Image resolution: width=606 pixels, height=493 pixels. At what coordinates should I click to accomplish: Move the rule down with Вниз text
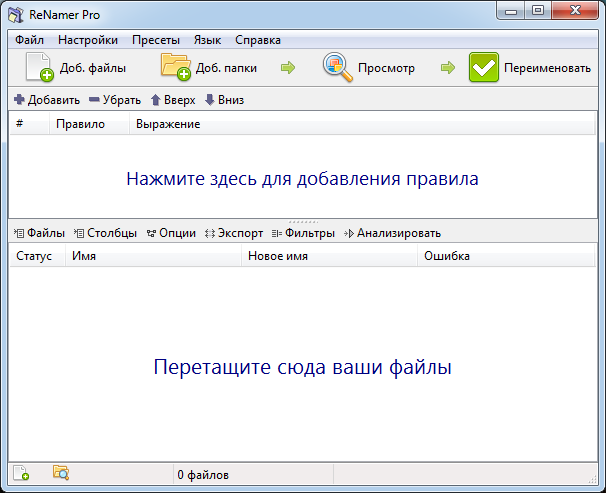click(231, 100)
